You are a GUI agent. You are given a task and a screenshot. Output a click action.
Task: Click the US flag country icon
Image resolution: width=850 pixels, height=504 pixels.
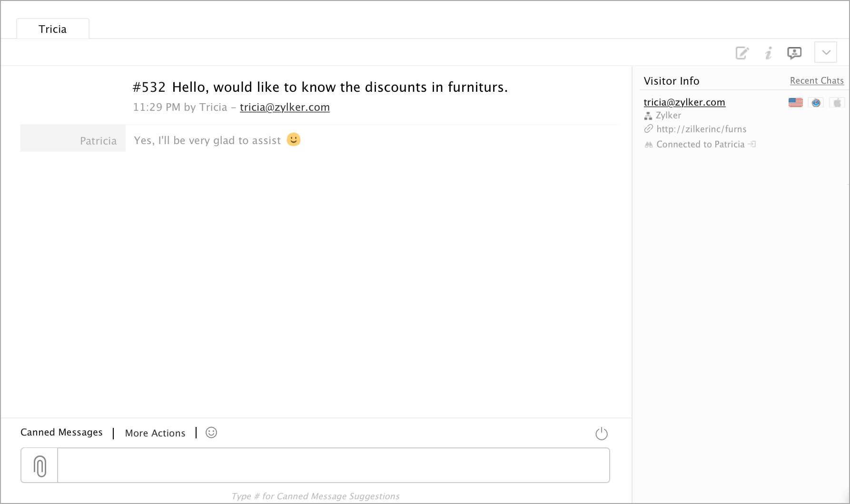coord(795,102)
